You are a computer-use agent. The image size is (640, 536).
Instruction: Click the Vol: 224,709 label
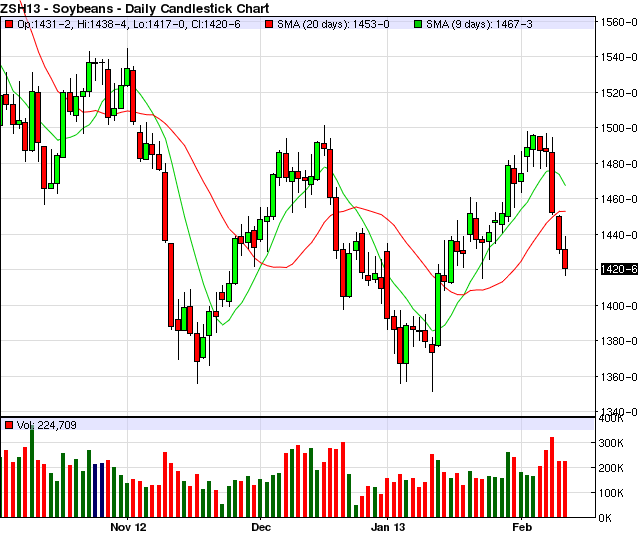coord(47,425)
